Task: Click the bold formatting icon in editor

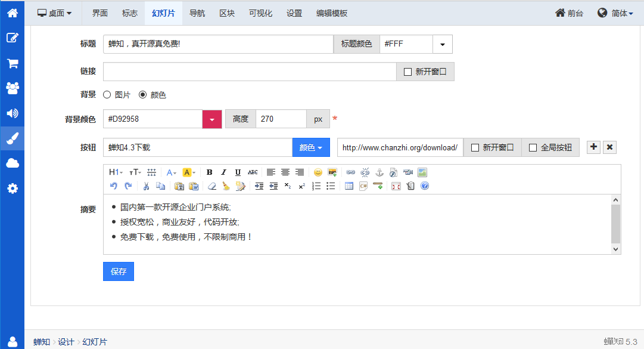Action: click(209, 172)
